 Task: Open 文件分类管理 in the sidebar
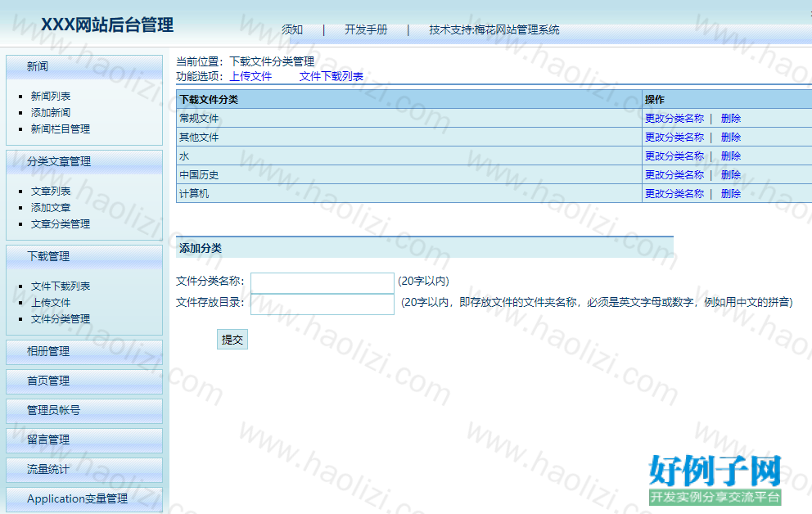[x=61, y=319]
